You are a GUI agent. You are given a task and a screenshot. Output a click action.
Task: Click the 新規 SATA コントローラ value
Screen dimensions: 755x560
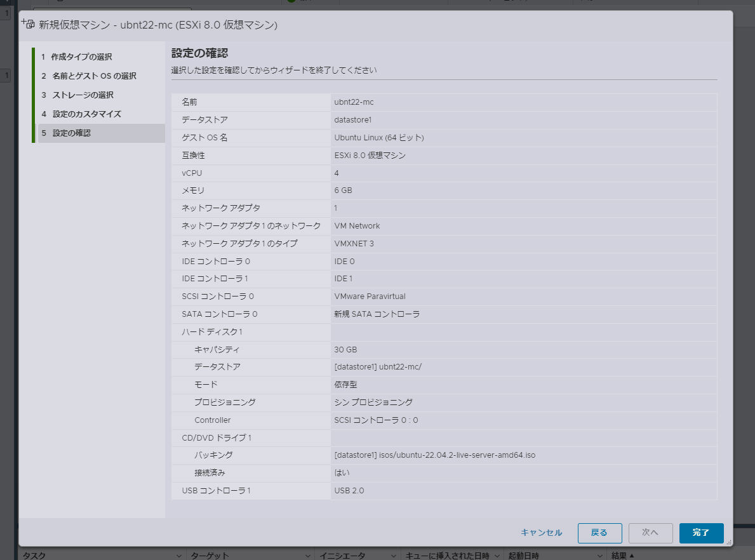click(x=377, y=314)
